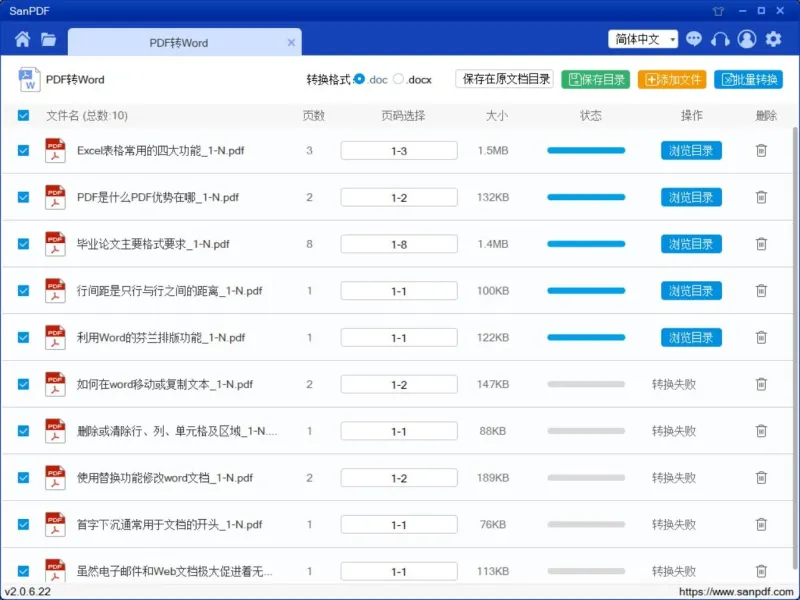Click the orange 添加文件 button
This screenshot has height=600, width=800.
pyautogui.click(x=672, y=80)
